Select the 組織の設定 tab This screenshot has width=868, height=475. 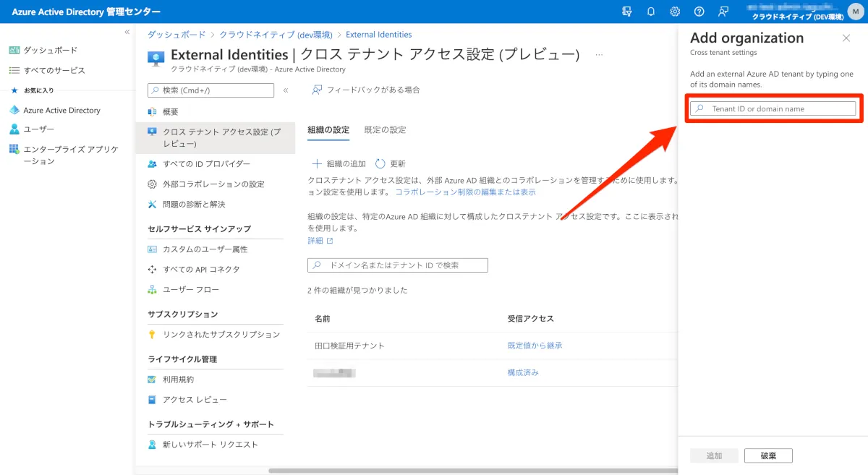tap(328, 130)
